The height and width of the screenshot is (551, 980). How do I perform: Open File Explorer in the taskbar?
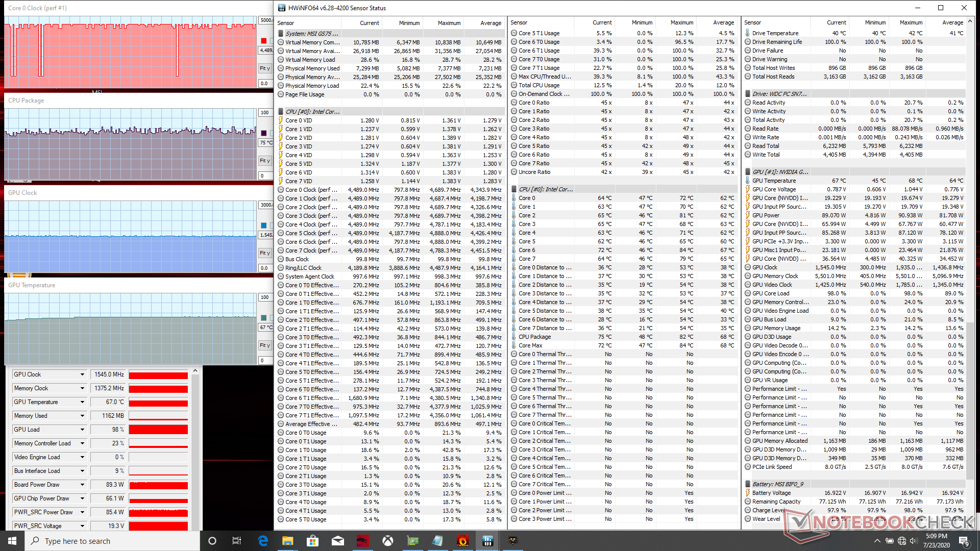(x=287, y=541)
